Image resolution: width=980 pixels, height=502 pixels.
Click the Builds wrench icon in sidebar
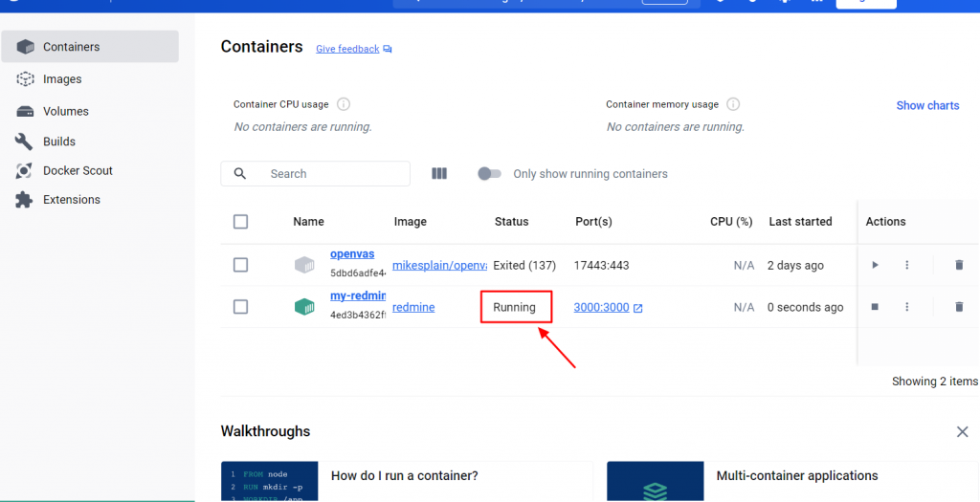coord(24,142)
